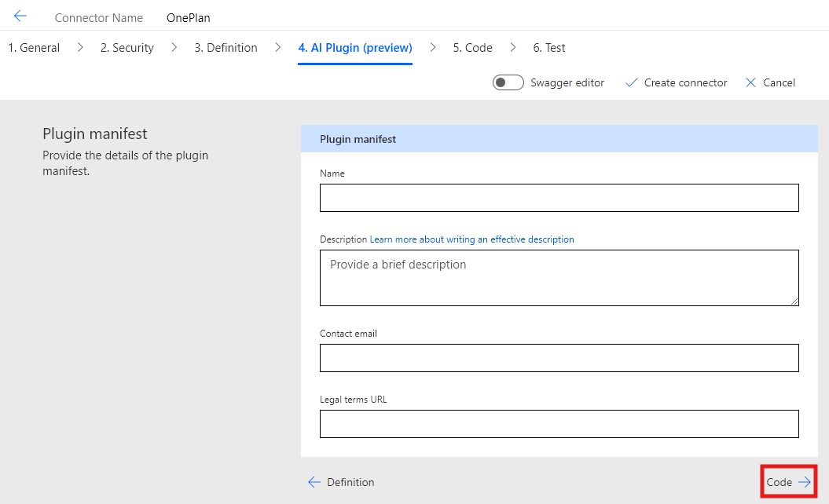Click the X icon next to Cancel
Viewport: 829px width, 504px height.
point(750,82)
